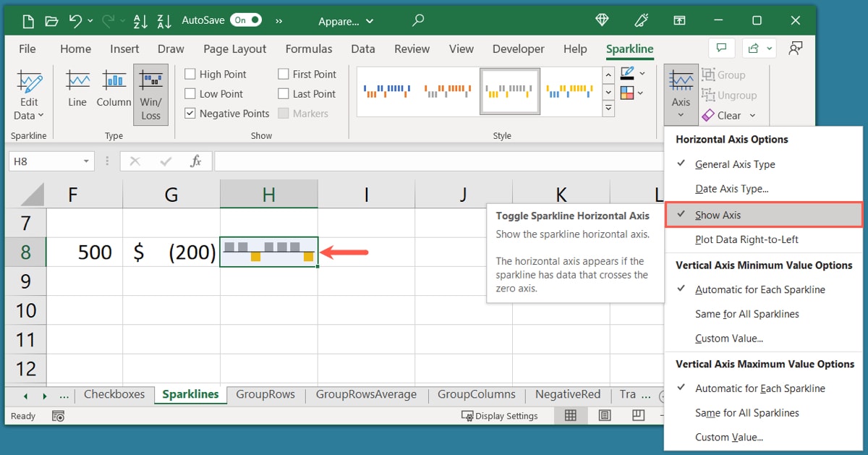Enable the High Point checkbox
This screenshot has height=455, width=868.
point(190,74)
